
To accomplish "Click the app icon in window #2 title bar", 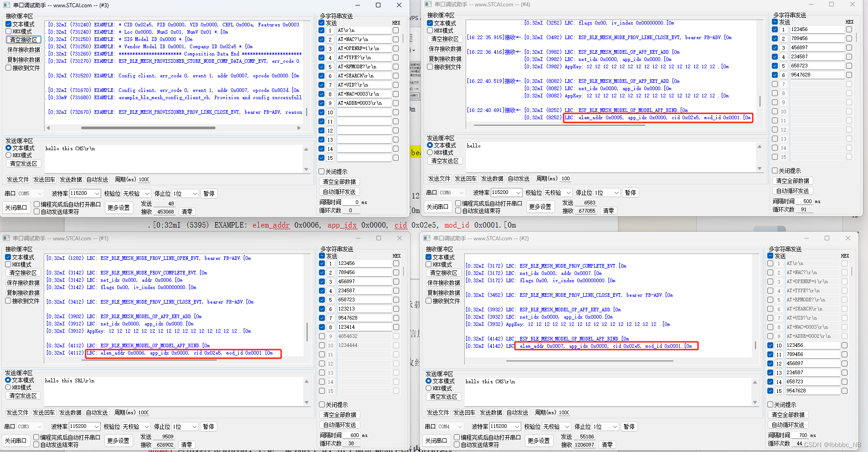I will coord(427,238).
